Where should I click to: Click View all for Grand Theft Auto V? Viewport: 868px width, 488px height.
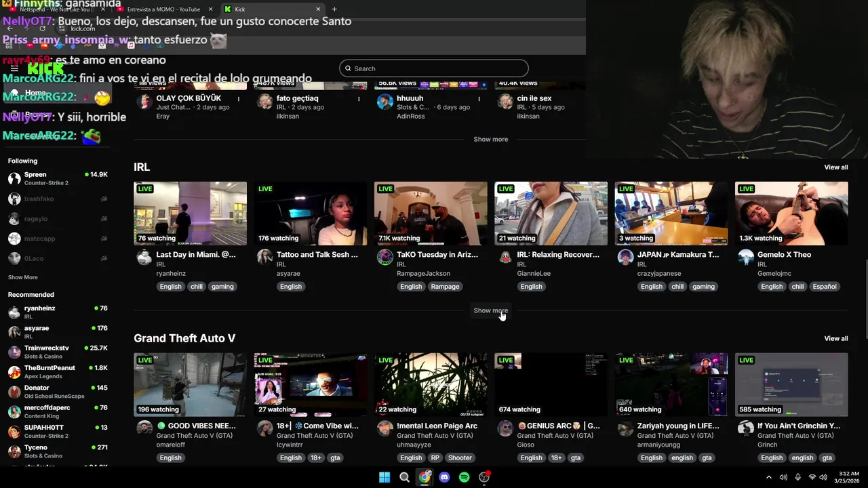click(x=835, y=338)
